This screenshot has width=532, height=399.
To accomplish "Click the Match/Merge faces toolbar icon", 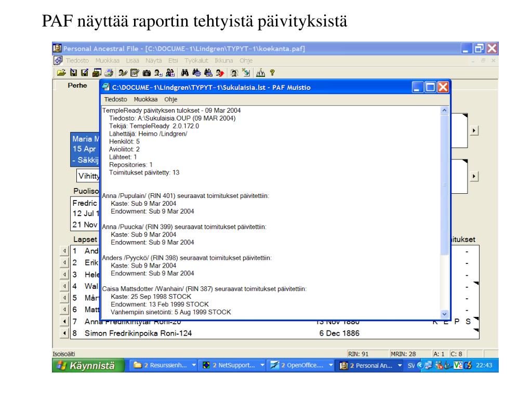I will coord(234,73).
